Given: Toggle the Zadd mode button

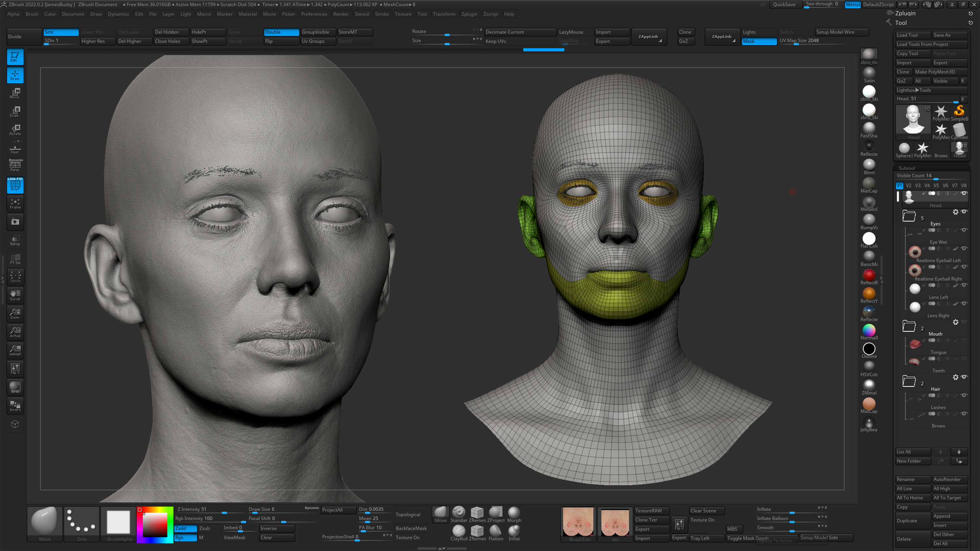Looking at the screenshot, I should [x=185, y=528].
